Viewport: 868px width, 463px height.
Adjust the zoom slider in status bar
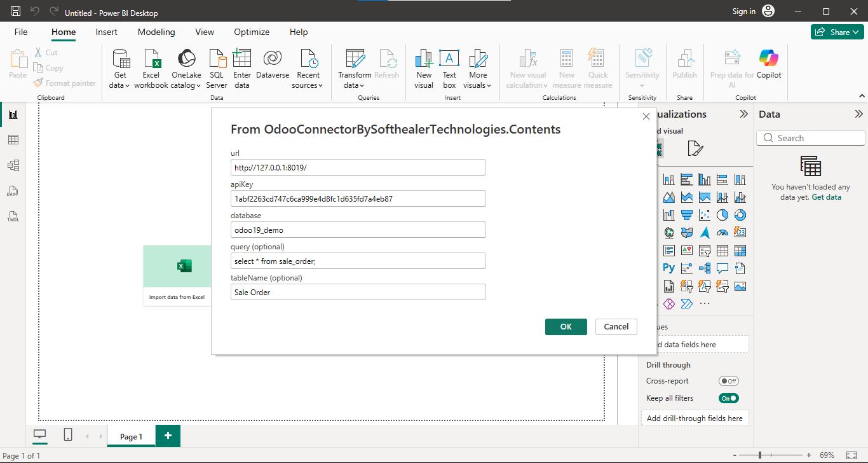760,455
